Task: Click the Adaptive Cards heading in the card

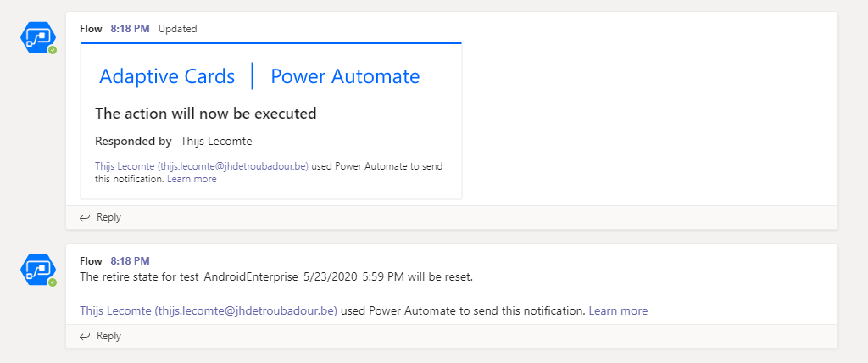Action: click(x=167, y=76)
